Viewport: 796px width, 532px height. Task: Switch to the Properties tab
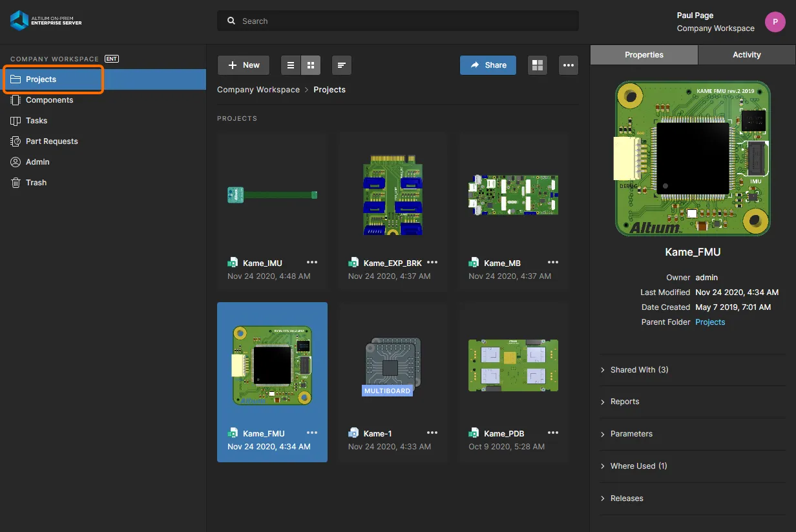pos(644,55)
